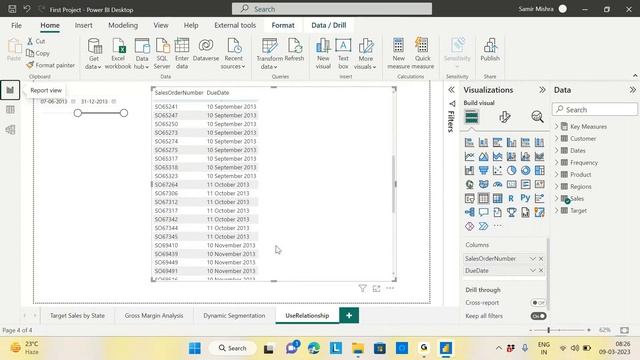Screen dimensions: 640x360
Task: Select the KPI visual
Action: coord(539,184)
